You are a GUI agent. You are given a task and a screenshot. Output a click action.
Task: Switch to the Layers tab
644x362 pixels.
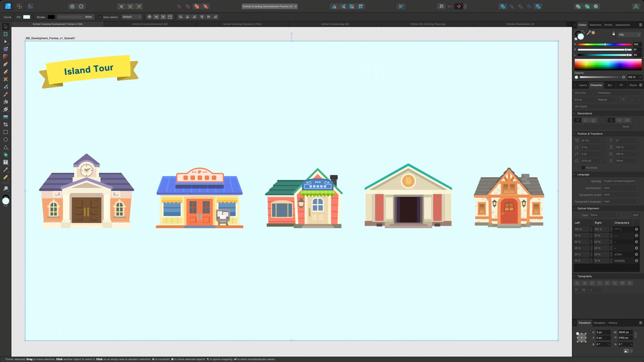point(583,85)
